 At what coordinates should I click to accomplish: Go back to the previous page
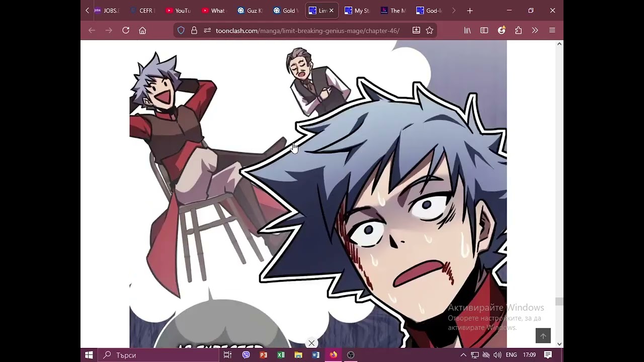coord(92,30)
